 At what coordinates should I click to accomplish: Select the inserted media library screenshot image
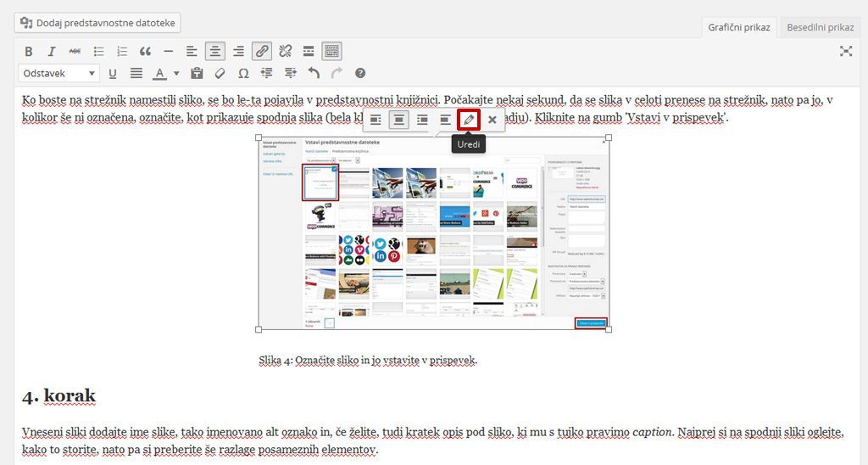(433, 232)
